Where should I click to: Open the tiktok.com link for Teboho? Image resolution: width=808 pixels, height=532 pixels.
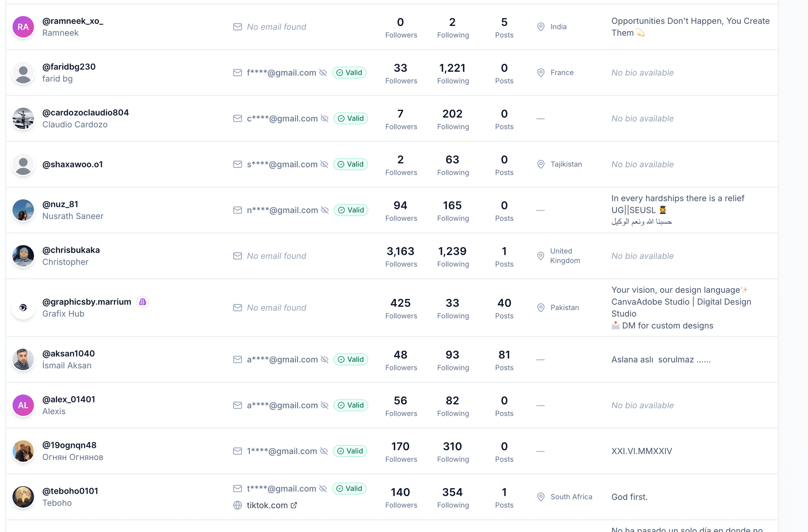tap(267, 506)
